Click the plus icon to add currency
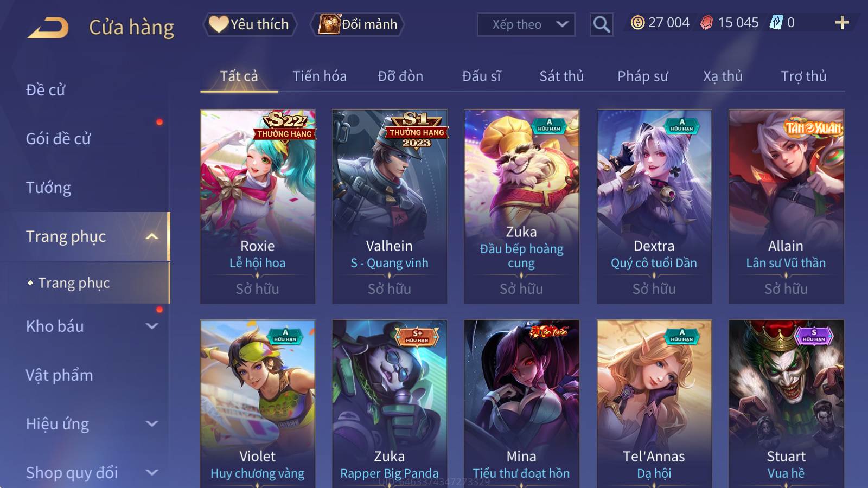Viewport: 868px width, 488px height. (x=842, y=23)
